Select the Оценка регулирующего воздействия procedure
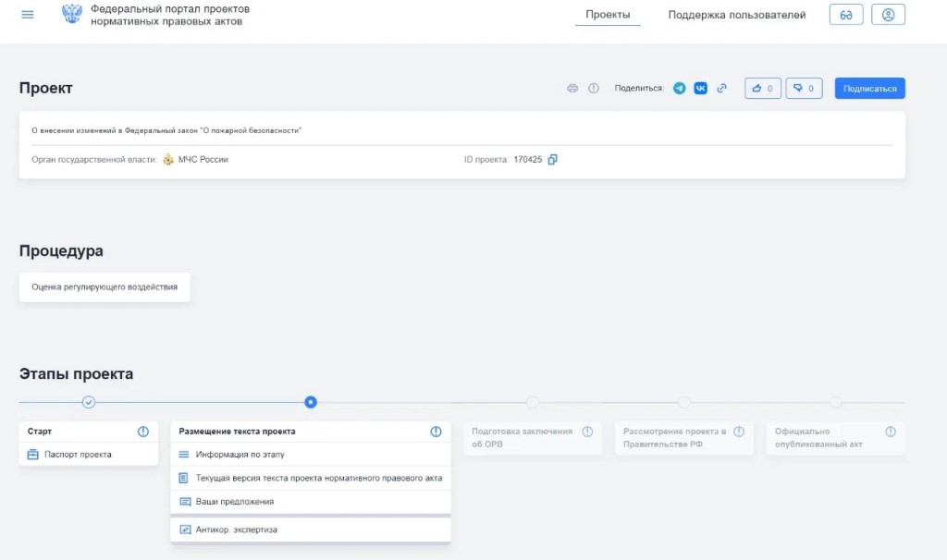Image resolution: width=947 pixels, height=560 pixels. pyautogui.click(x=105, y=287)
